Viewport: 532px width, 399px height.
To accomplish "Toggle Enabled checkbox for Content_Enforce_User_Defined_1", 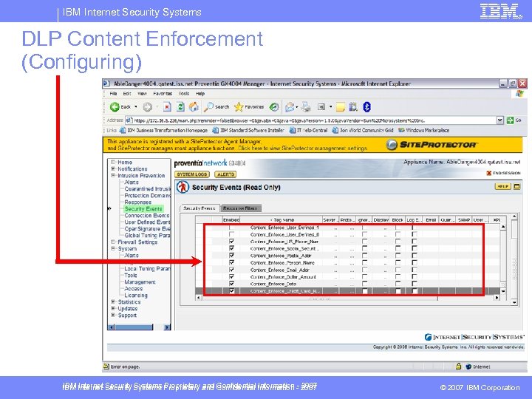I will pyautogui.click(x=232, y=228).
